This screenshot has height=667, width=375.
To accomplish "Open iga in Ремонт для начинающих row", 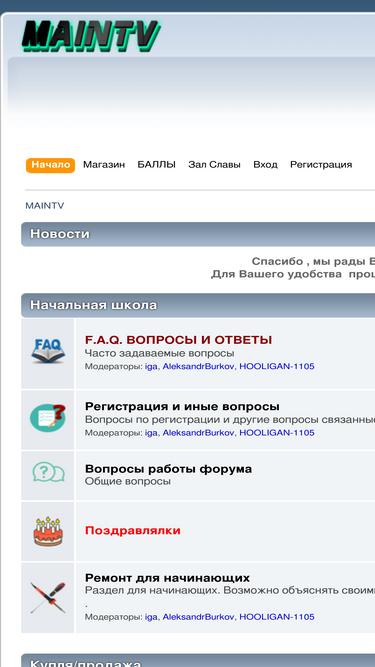I will pos(151,617).
